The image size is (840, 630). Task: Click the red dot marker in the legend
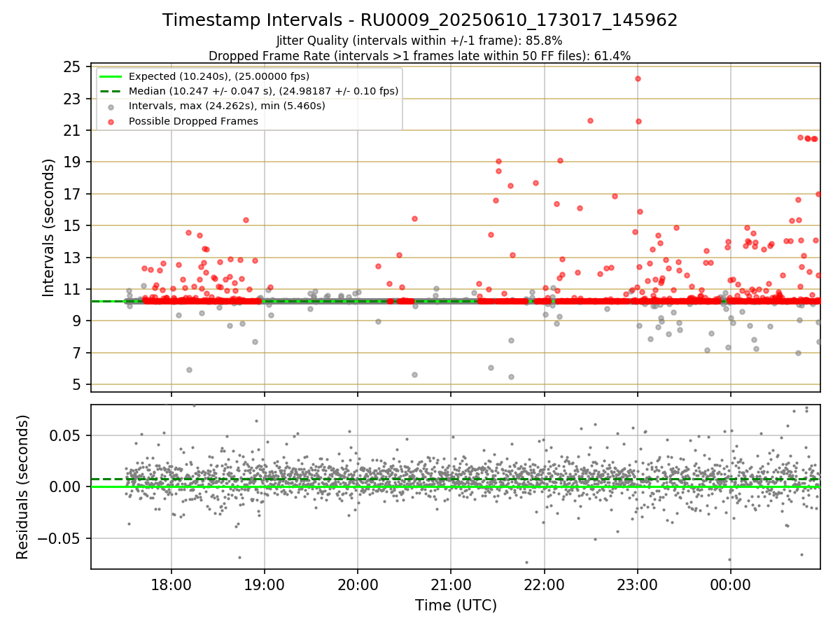111,121
